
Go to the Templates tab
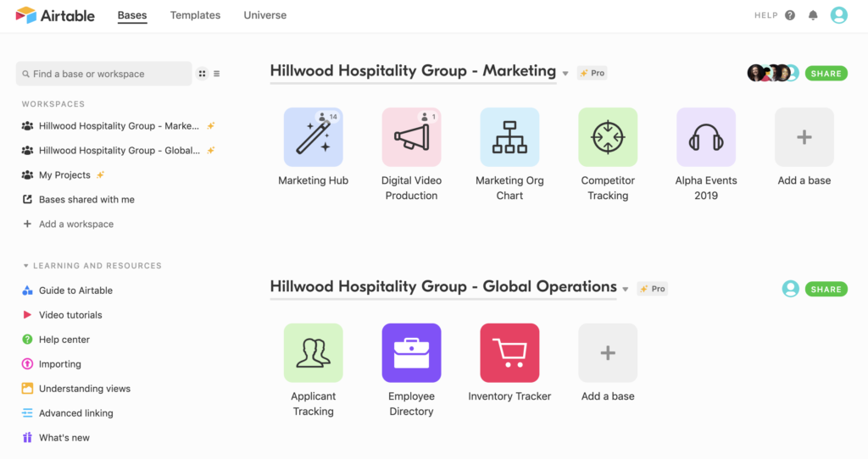(195, 15)
